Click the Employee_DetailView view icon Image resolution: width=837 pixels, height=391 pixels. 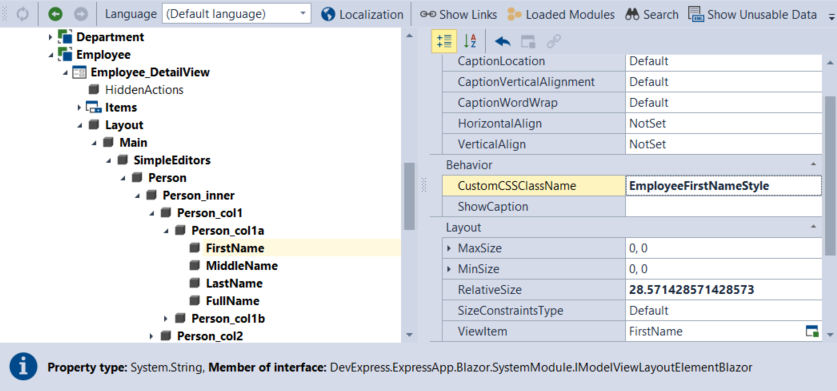(x=79, y=72)
